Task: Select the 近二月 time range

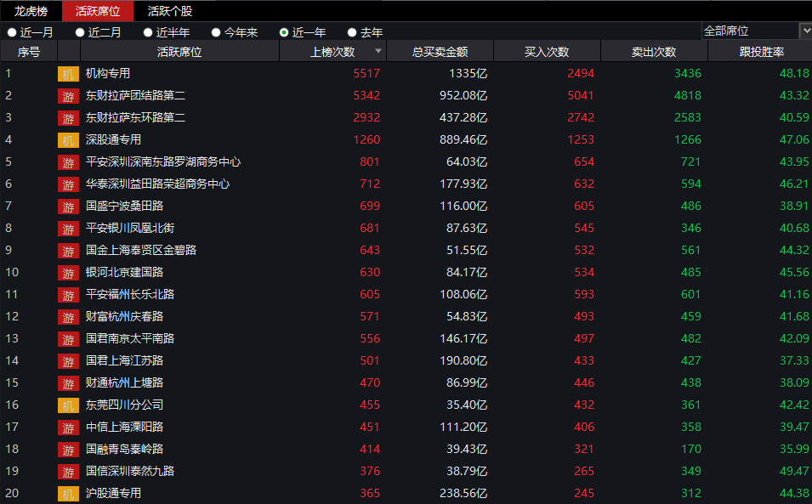Action: click(98, 32)
